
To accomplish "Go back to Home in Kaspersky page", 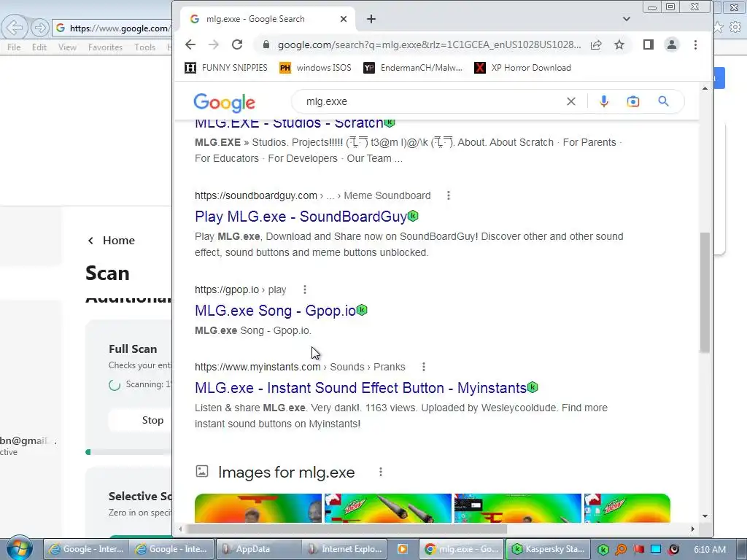I will [112, 241].
